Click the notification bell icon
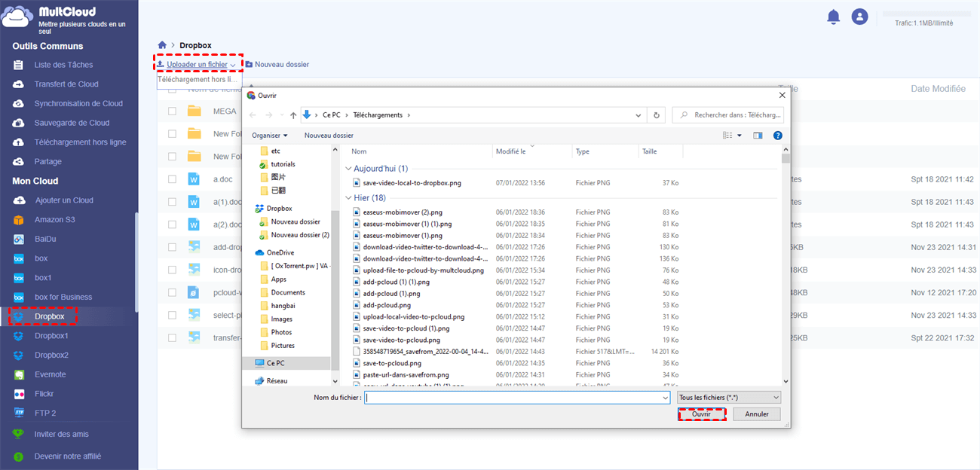 [x=833, y=17]
